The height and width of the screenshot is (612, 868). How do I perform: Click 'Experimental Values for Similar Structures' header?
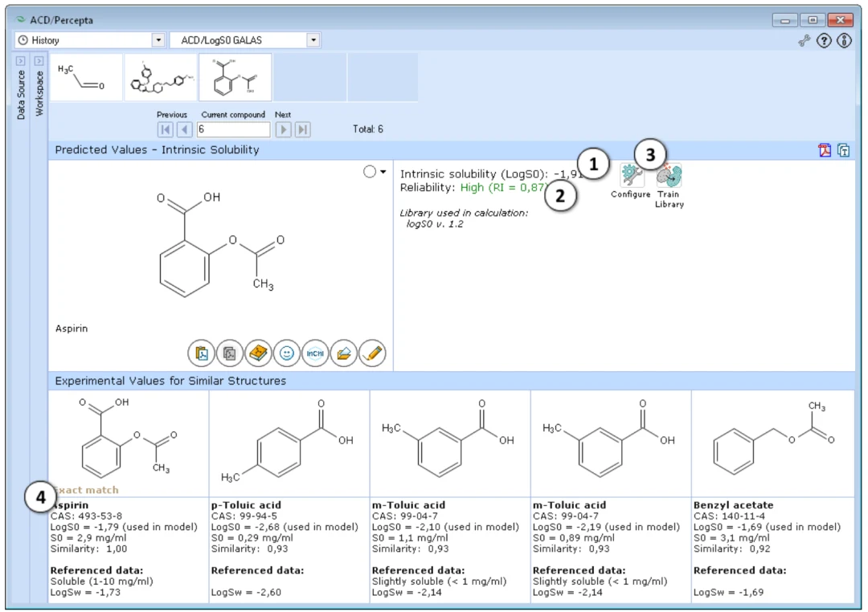[170, 381]
